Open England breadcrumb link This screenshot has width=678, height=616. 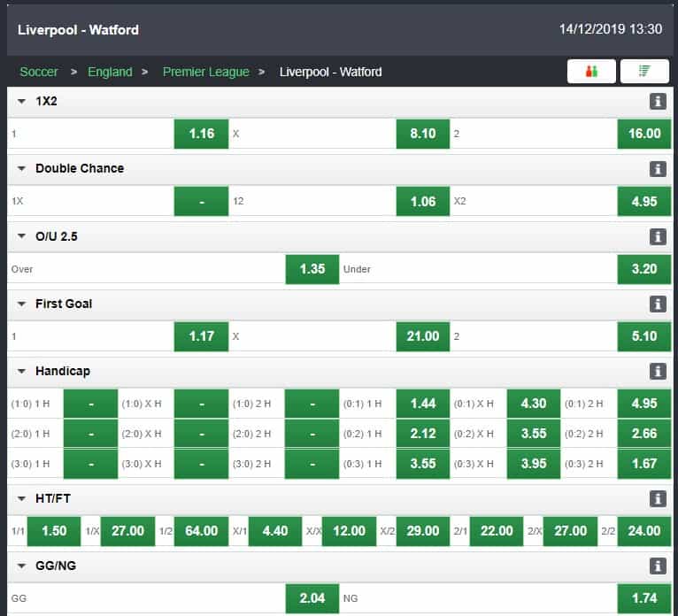110,72
